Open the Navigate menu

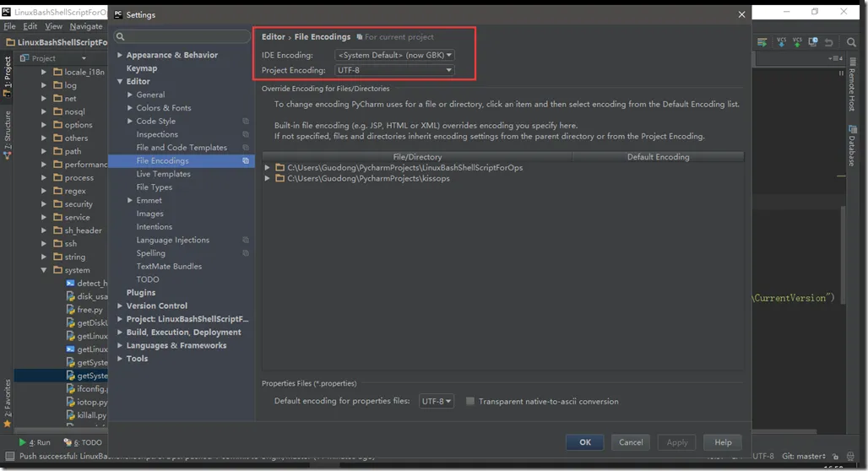click(x=86, y=26)
